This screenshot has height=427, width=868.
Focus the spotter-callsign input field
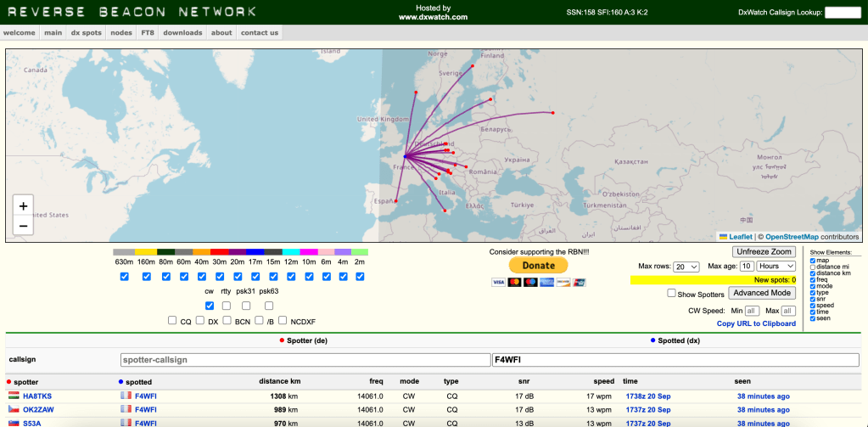pos(305,360)
